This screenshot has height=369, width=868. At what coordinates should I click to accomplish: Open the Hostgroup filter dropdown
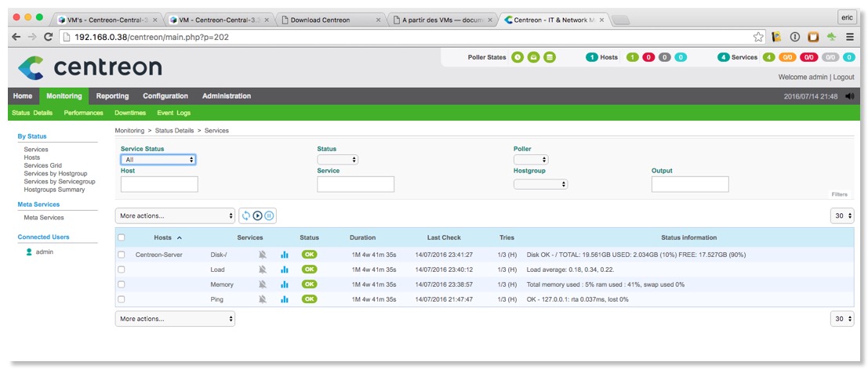pos(540,184)
